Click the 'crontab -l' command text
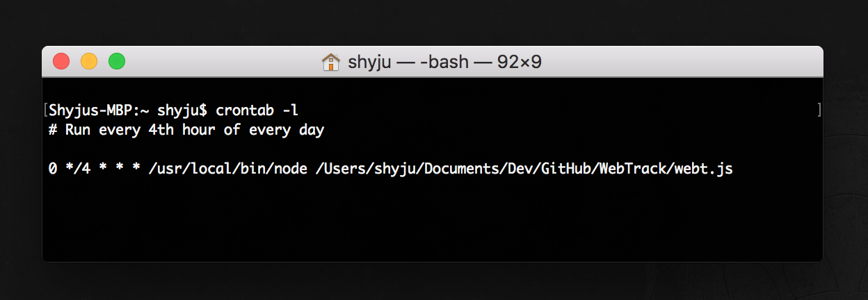The width and height of the screenshot is (868, 300). (257, 110)
